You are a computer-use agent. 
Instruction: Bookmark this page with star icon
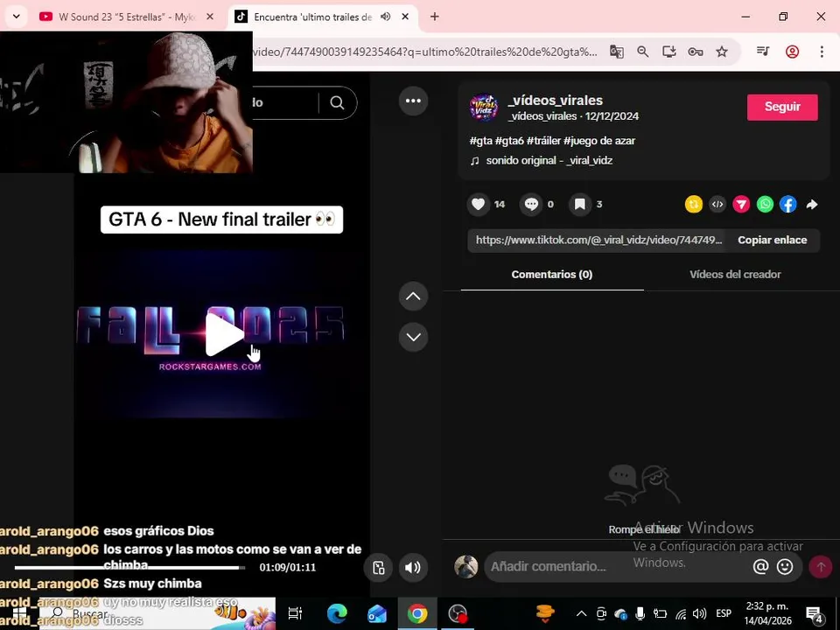point(722,52)
